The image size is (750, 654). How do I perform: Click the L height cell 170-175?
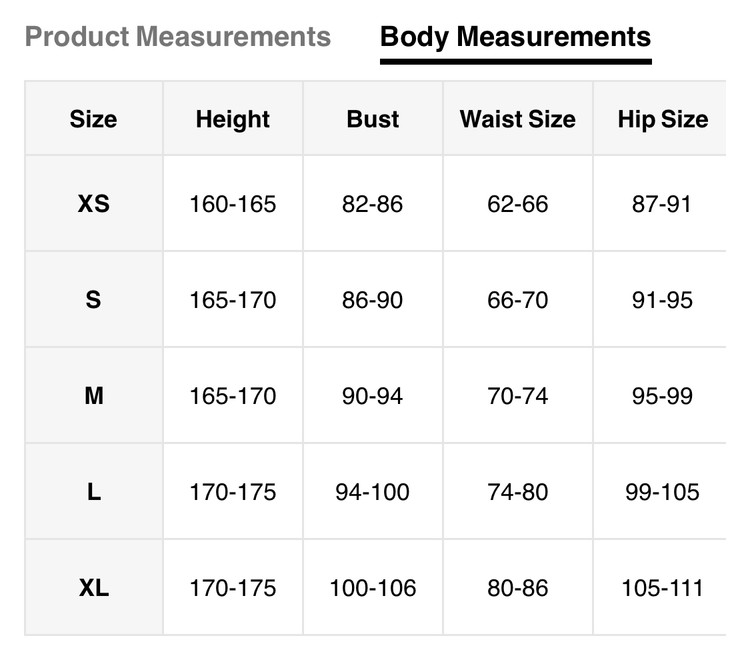[232, 492]
